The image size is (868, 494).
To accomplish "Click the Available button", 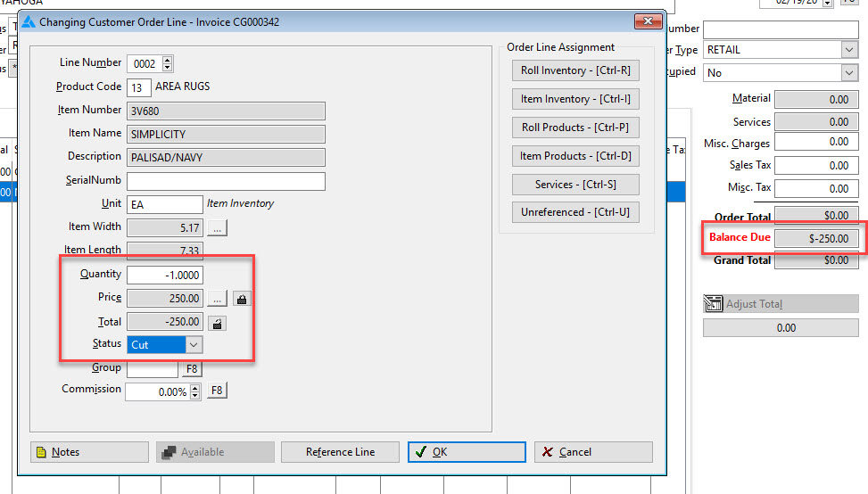I will 215,452.
